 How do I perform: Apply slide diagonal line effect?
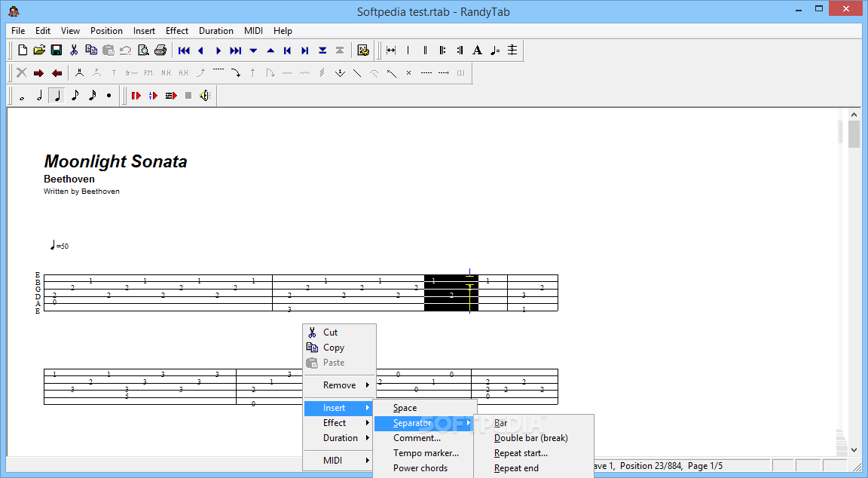click(x=357, y=73)
